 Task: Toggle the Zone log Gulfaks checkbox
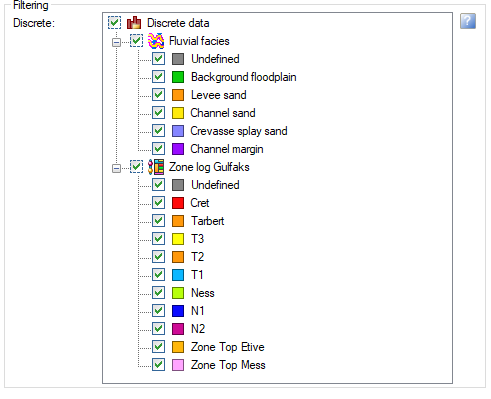[136, 167]
